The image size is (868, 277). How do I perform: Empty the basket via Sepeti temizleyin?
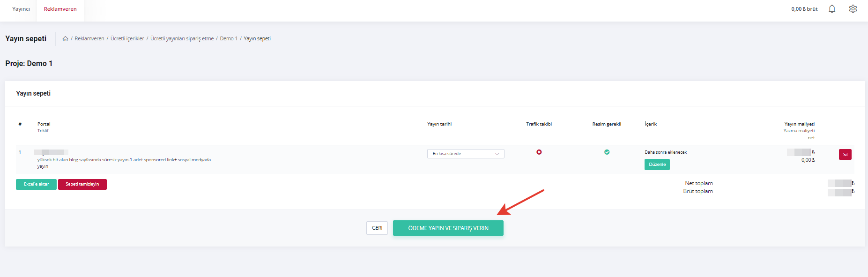(x=82, y=185)
